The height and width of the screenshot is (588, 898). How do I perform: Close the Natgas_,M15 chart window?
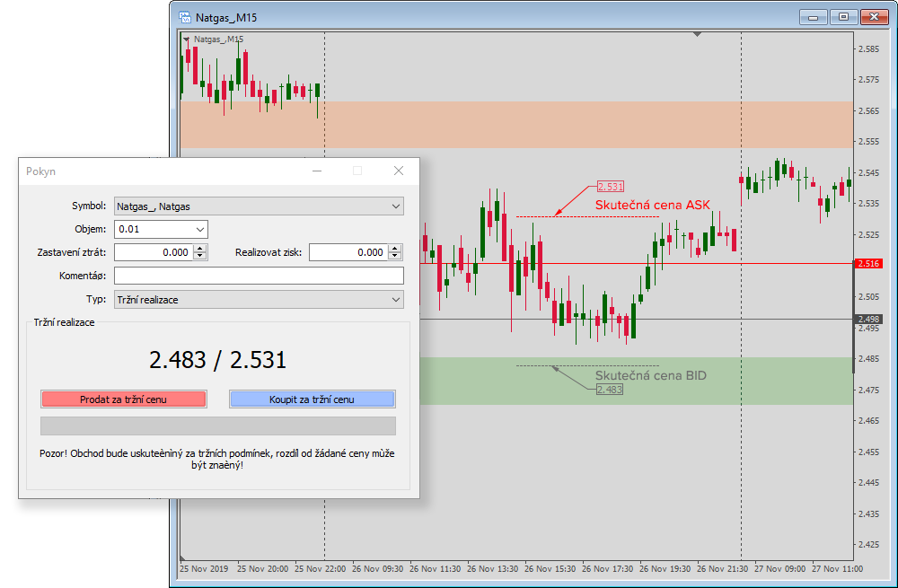875,17
